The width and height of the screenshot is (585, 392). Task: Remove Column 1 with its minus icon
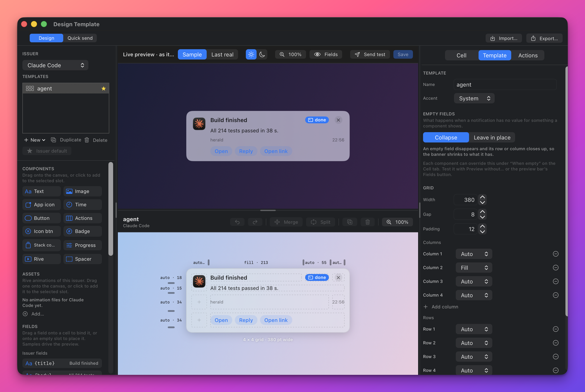[x=556, y=254]
